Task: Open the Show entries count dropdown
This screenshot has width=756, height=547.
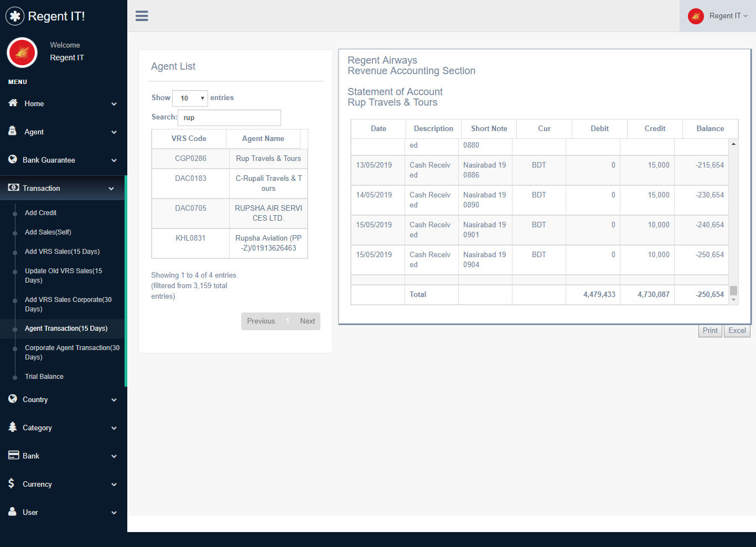Action: click(x=190, y=98)
